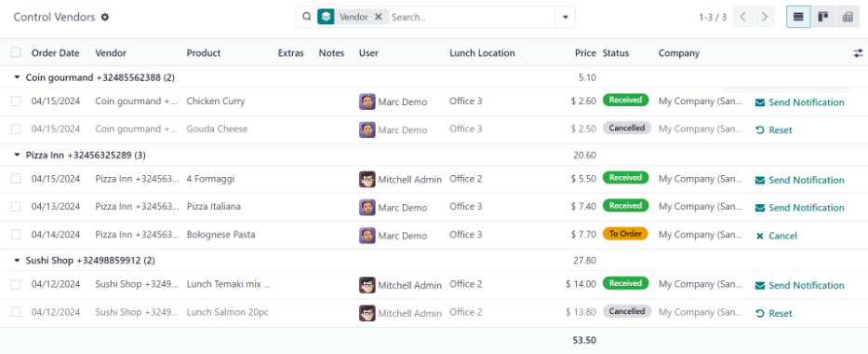
Task: Select the Pizza Italiana row checkbox
Action: 16,207
